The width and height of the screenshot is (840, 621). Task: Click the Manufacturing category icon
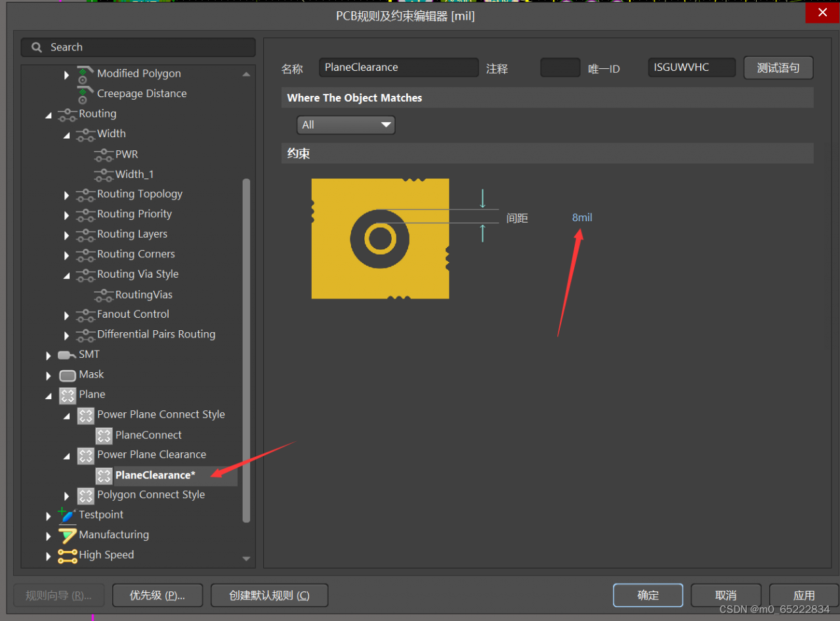68,536
